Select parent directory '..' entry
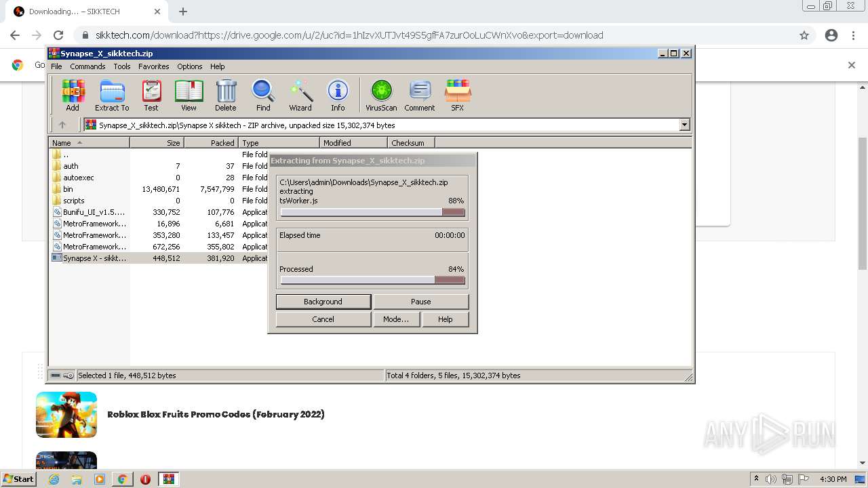This screenshot has height=488, width=868. click(x=65, y=155)
